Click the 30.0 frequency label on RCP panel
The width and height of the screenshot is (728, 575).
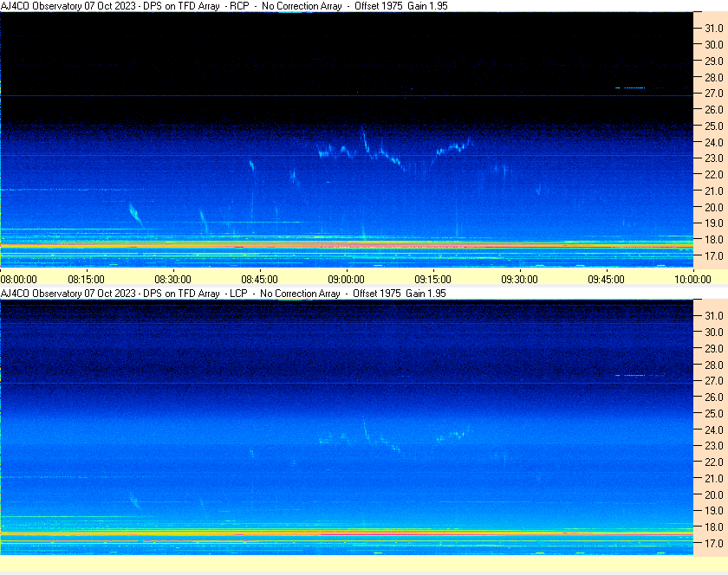point(714,44)
